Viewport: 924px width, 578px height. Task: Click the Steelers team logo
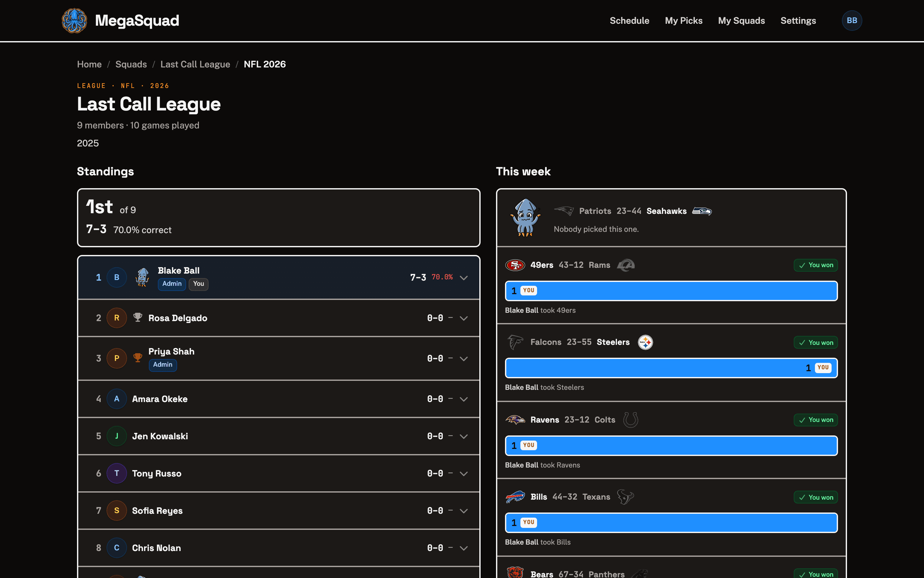645,342
